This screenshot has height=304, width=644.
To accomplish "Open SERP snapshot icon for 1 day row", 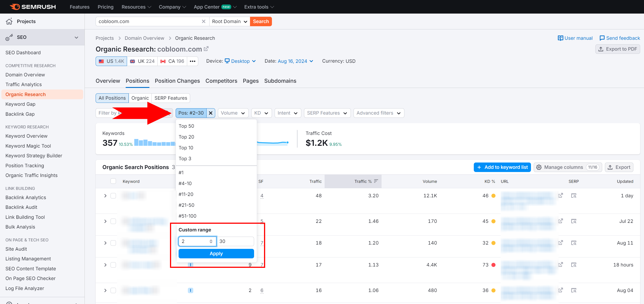I will click(573, 196).
